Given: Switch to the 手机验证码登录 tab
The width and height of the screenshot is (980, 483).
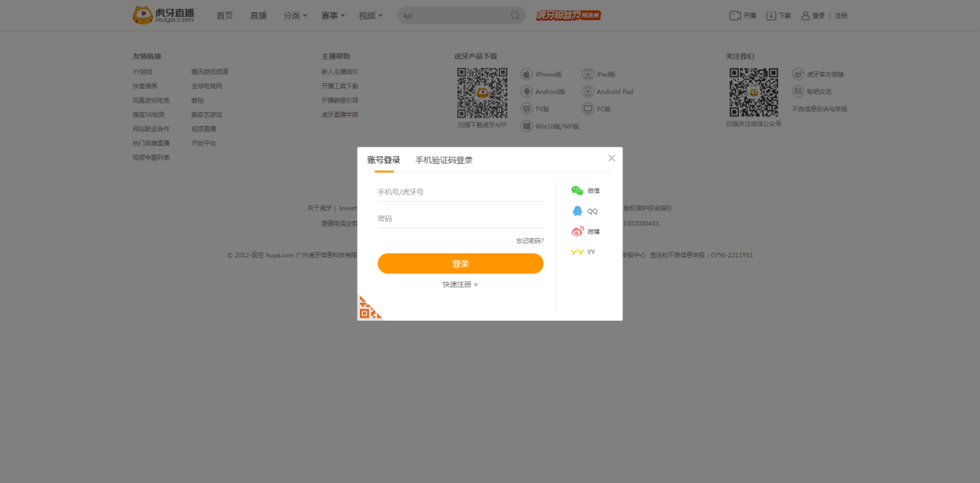Looking at the screenshot, I should (443, 160).
